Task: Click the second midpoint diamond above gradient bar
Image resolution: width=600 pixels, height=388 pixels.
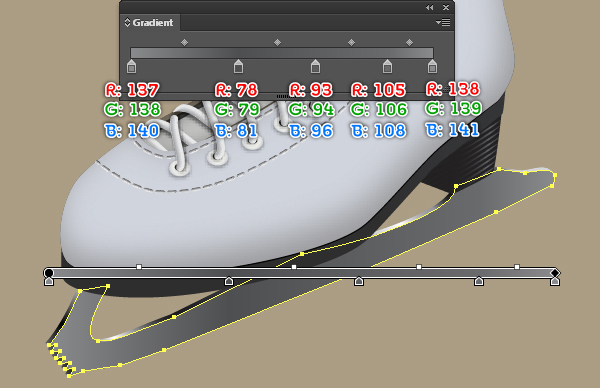Action: tap(278, 42)
